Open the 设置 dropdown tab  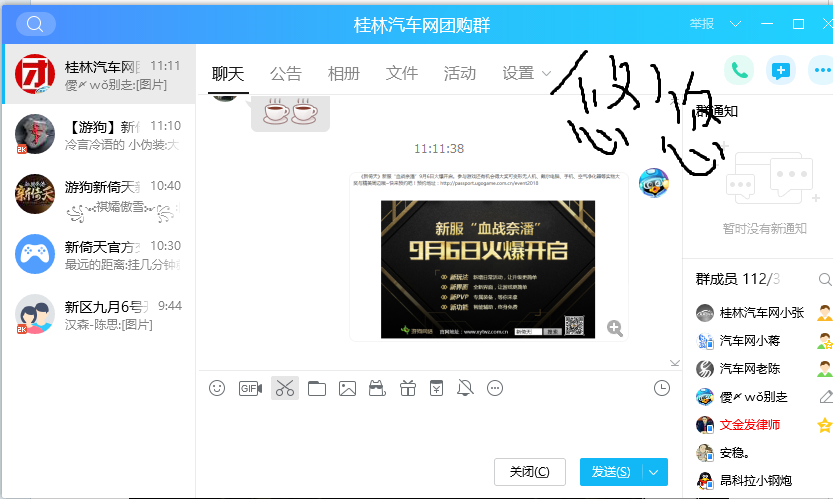point(526,73)
